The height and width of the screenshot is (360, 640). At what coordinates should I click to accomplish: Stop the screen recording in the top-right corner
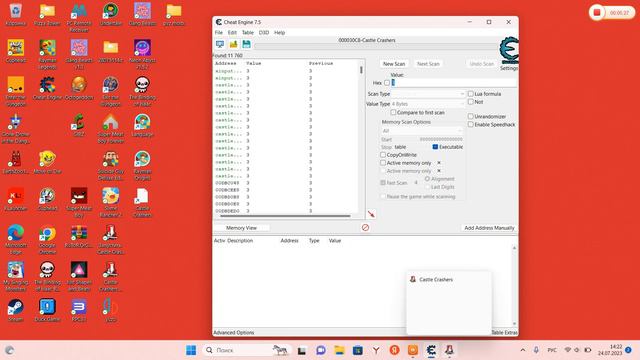(x=597, y=13)
